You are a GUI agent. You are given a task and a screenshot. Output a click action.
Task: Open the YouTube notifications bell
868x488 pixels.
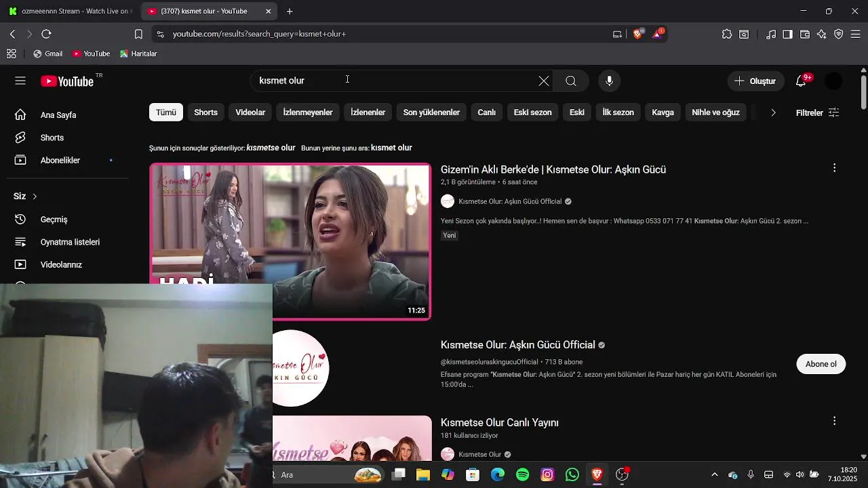click(x=802, y=81)
